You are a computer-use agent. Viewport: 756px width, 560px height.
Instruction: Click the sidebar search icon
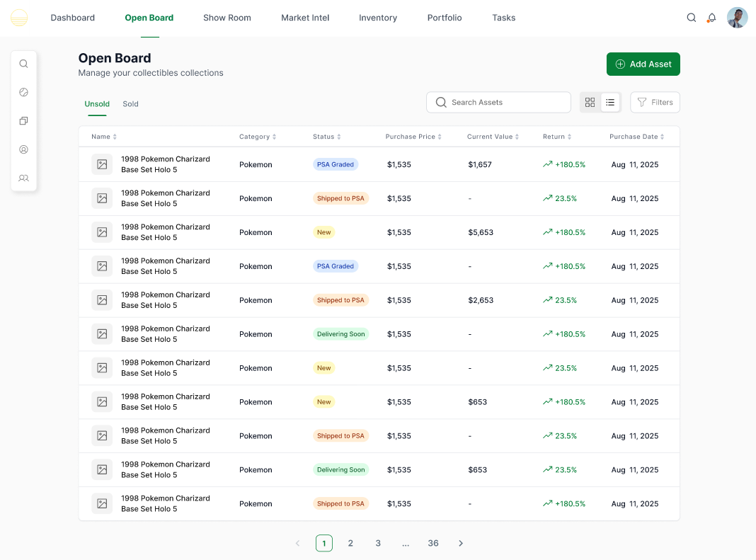tap(23, 64)
